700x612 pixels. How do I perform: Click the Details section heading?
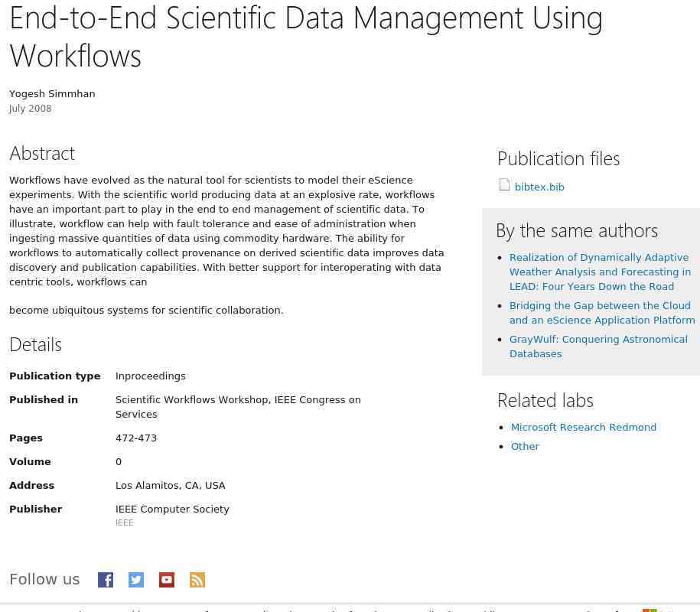pos(35,344)
